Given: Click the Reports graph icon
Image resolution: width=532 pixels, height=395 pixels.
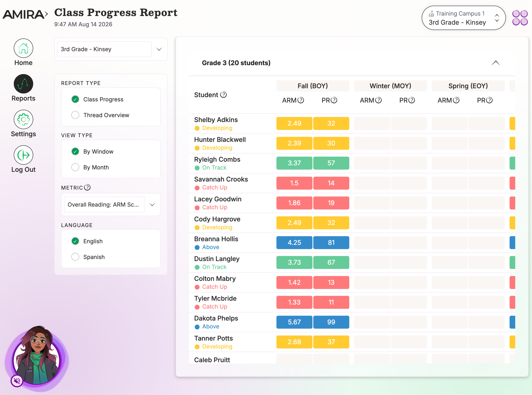Looking at the screenshot, I should point(23,84).
